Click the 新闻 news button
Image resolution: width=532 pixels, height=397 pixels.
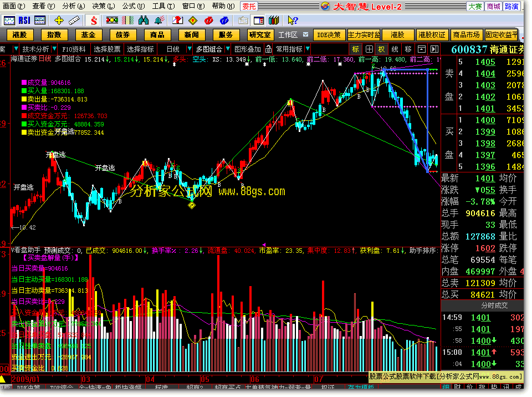pos(192,34)
